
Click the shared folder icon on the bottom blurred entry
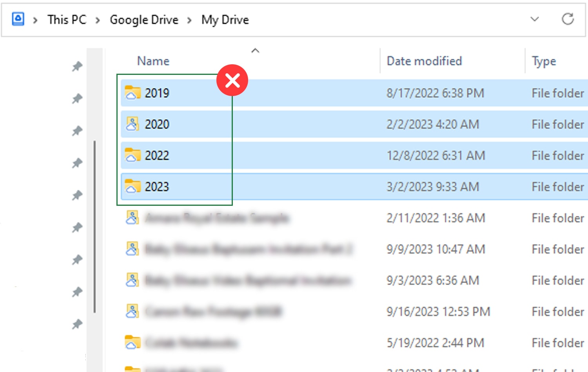click(x=132, y=312)
